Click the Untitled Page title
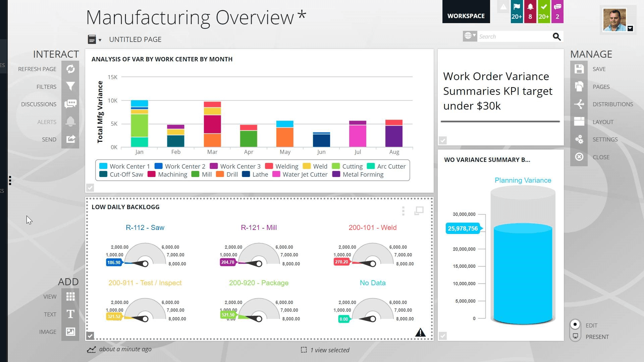This screenshot has width=644, height=362. click(135, 40)
